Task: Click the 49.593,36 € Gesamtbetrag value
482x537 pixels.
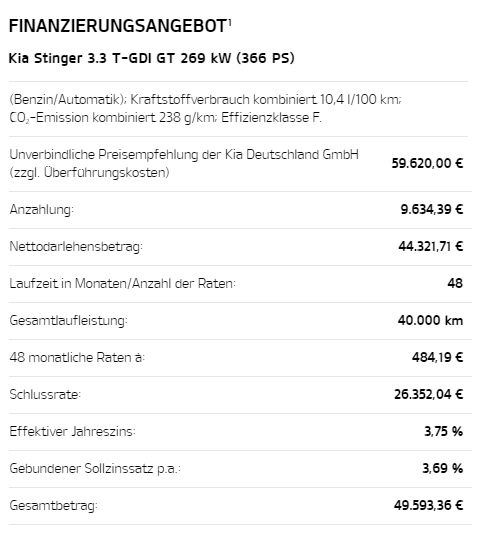Action: [x=428, y=505]
